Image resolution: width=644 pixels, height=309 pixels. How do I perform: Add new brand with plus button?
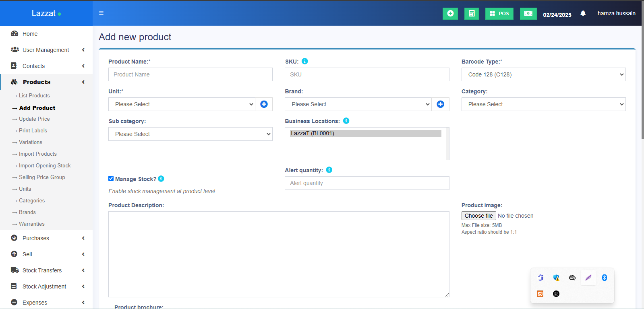tap(440, 104)
